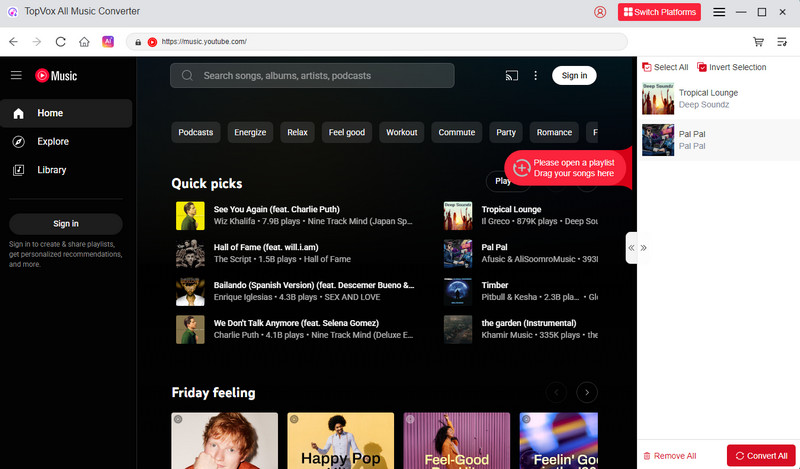Click the Convert All button
This screenshot has width=800, height=469.
click(x=760, y=455)
